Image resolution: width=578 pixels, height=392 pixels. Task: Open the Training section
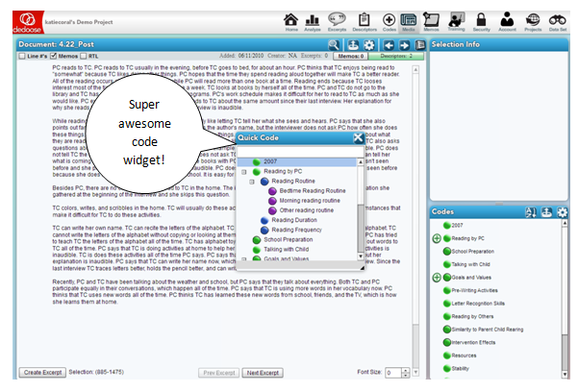(x=457, y=22)
